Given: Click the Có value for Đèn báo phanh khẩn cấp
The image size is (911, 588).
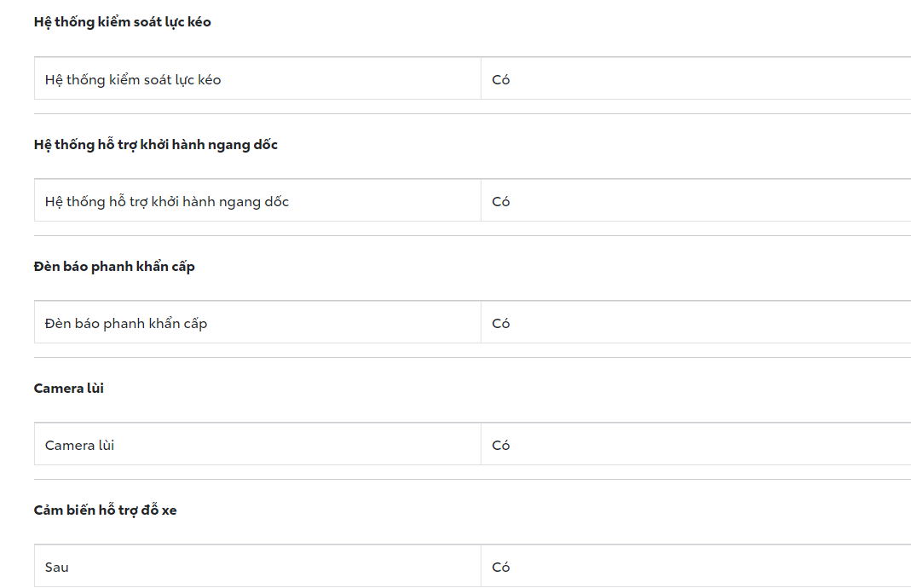Looking at the screenshot, I should tap(501, 324).
